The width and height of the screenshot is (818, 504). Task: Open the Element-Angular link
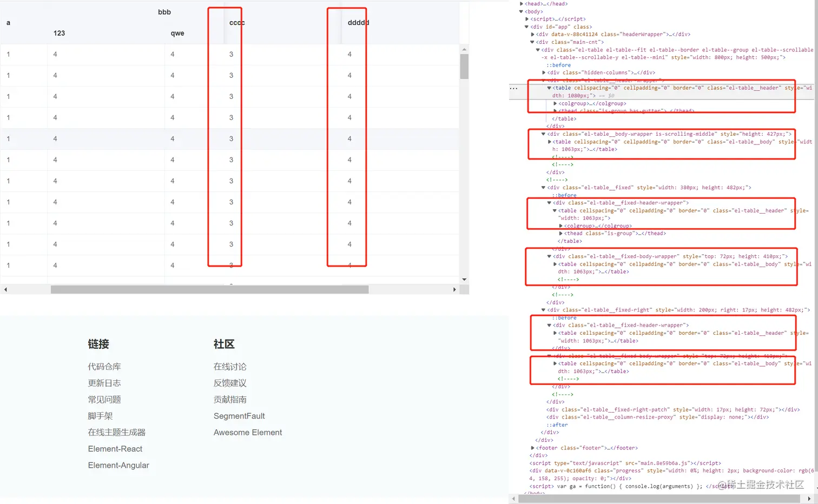pos(118,465)
